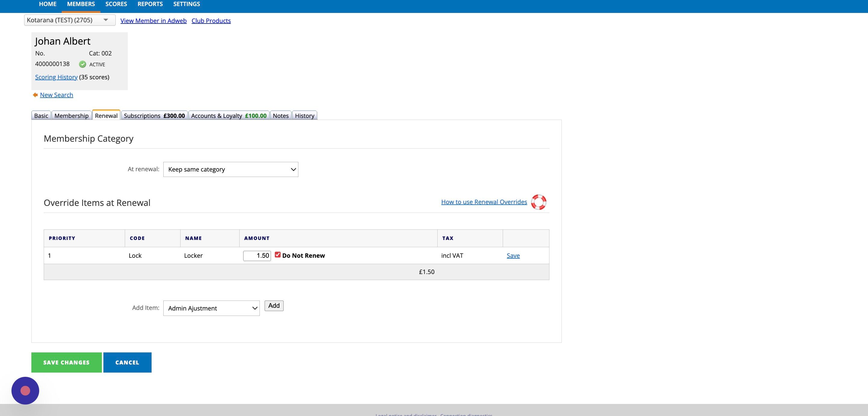
Task: Switch to the Subscriptions tab
Action: tap(154, 116)
